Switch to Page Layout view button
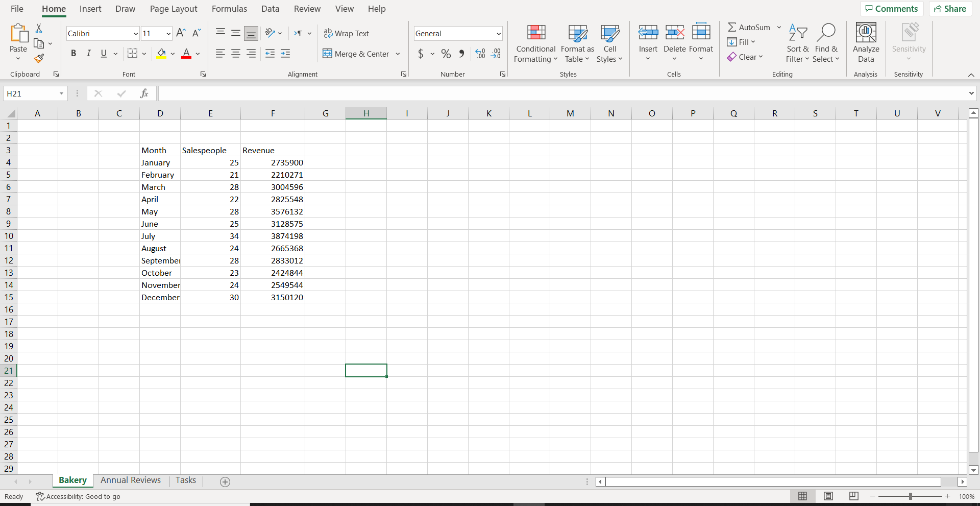The image size is (980, 506). (x=828, y=496)
